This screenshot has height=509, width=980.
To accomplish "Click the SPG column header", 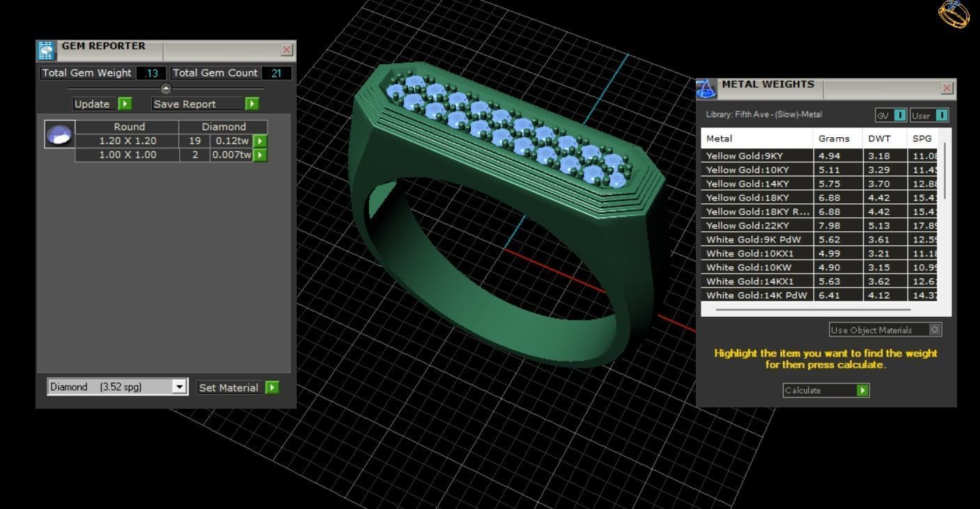I will 923,139.
